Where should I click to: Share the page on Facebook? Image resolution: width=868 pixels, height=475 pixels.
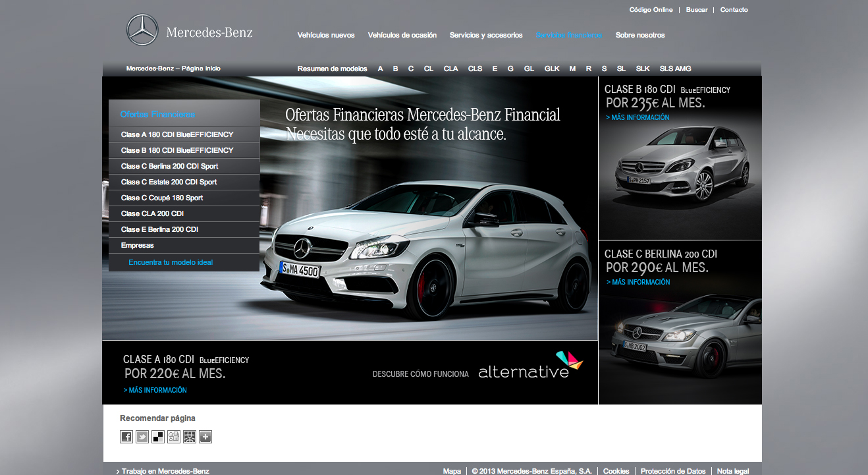[x=126, y=437]
